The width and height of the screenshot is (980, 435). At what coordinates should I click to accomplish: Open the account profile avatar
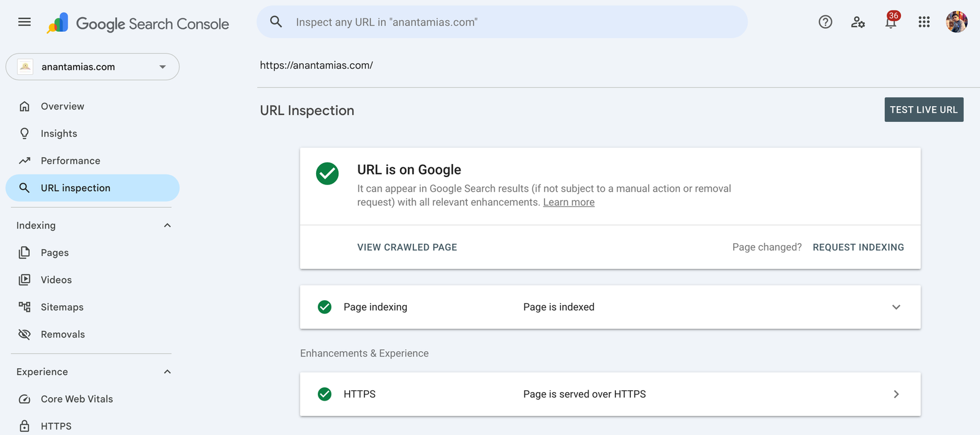coord(957,22)
